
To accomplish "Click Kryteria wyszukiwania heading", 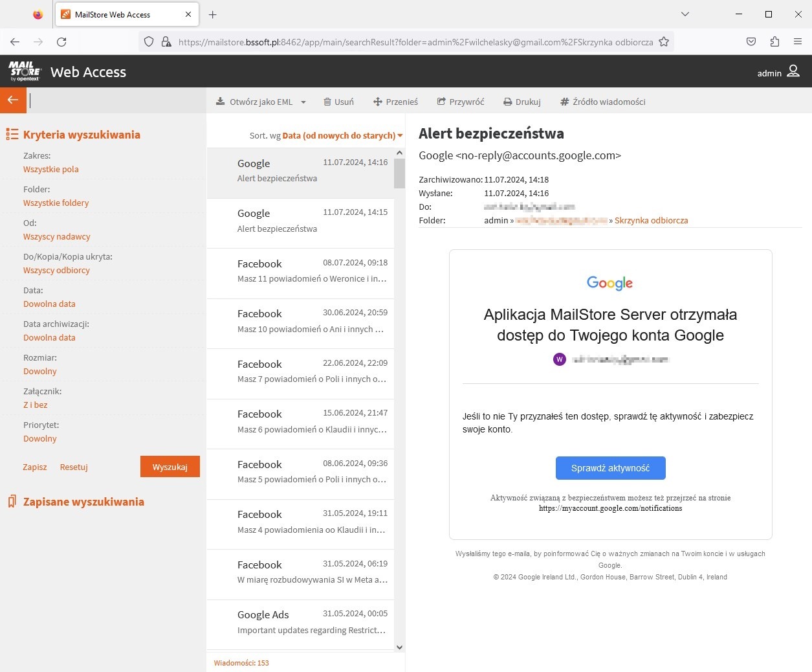I will 82,135.
